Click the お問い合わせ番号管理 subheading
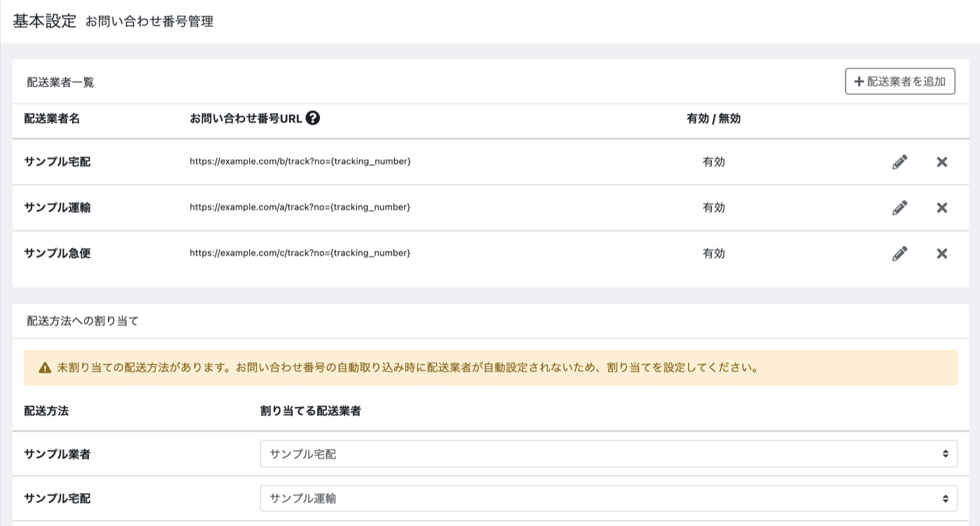This screenshot has height=526, width=980. tap(149, 22)
